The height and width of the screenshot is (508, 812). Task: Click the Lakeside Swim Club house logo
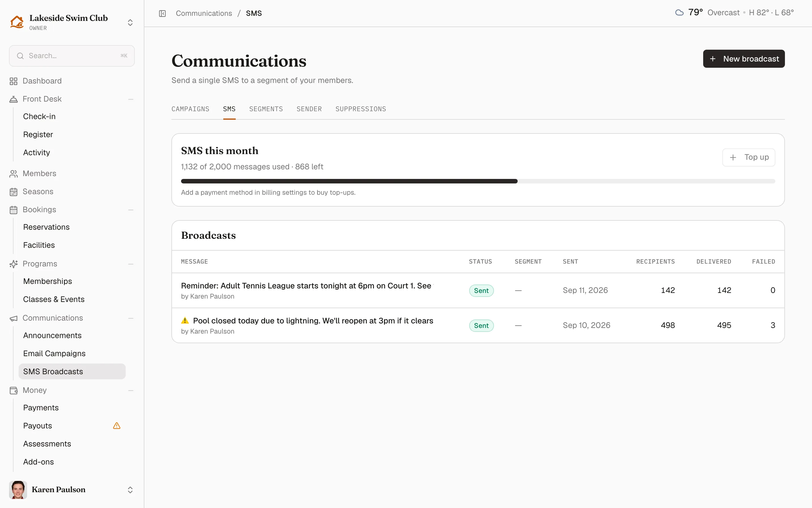click(17, 22)
